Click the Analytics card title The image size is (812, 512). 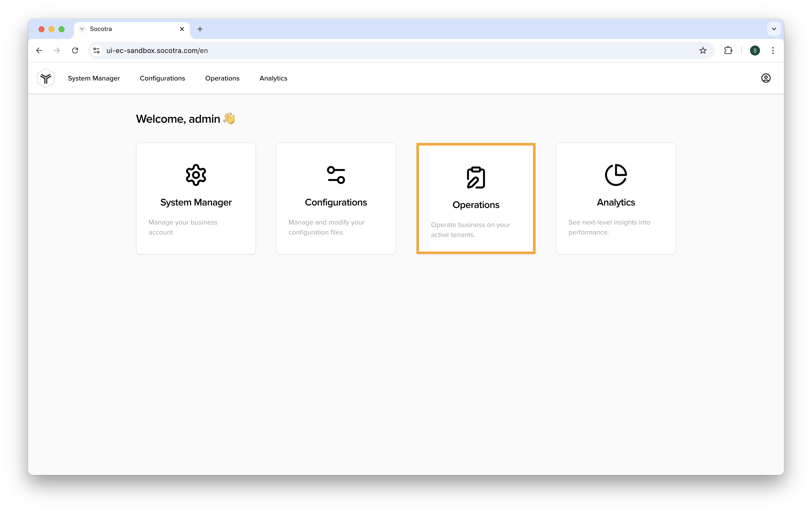point(616,202)
